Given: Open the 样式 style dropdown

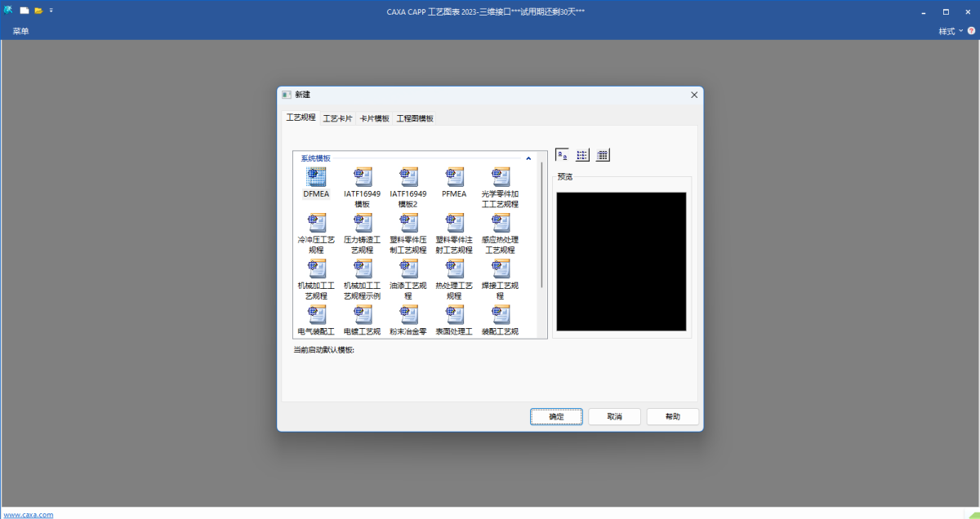Looking at the screenshot, I should [x=951, y=31].
